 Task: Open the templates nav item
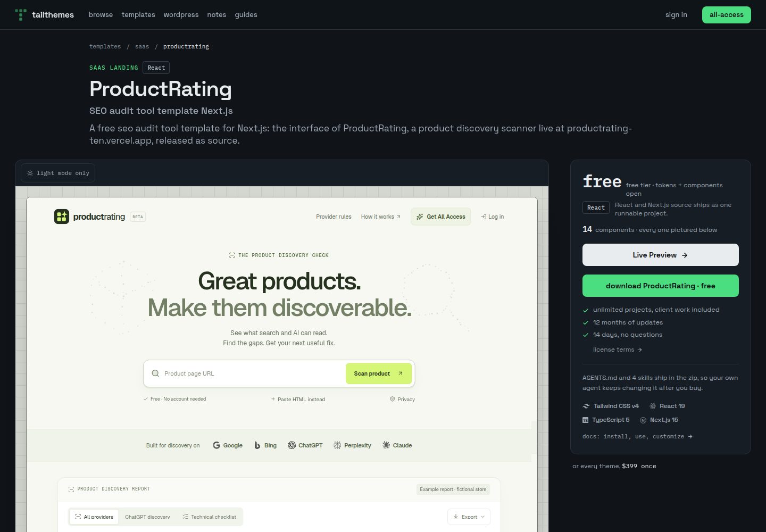138,14
